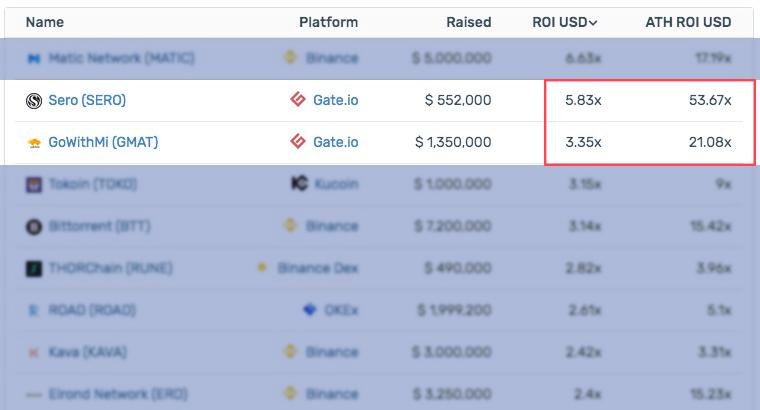Screen dimensions: 760x410
Task: Click Binance logo in Kava row
Action: pos(290,351)
